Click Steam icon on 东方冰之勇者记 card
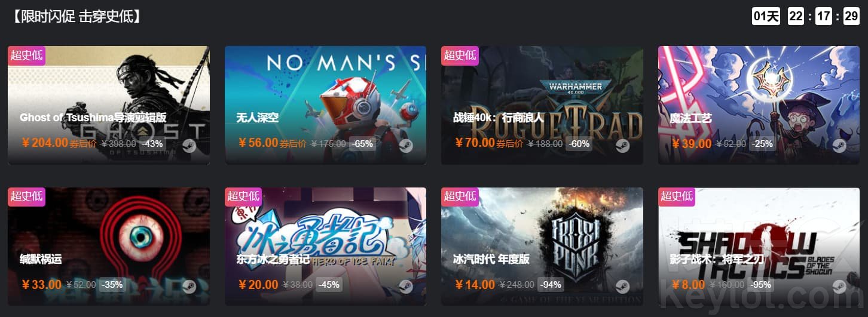Image resolution: width=868 pixels, height=317 pixels. click(x=406, y=287)
